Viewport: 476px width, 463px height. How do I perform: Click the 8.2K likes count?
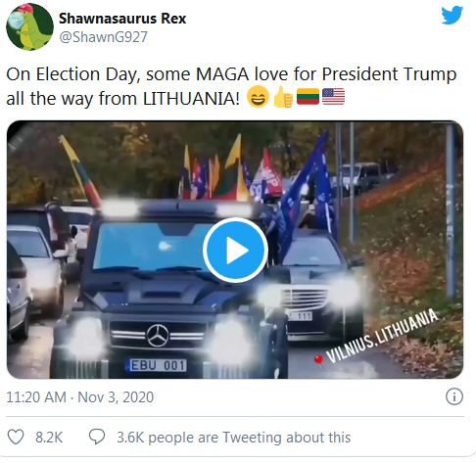point(49,438)
